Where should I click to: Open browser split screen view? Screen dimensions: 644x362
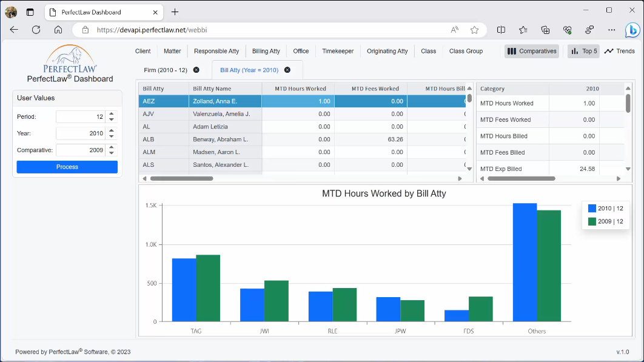pyautogui.click(x=501, y=30)
